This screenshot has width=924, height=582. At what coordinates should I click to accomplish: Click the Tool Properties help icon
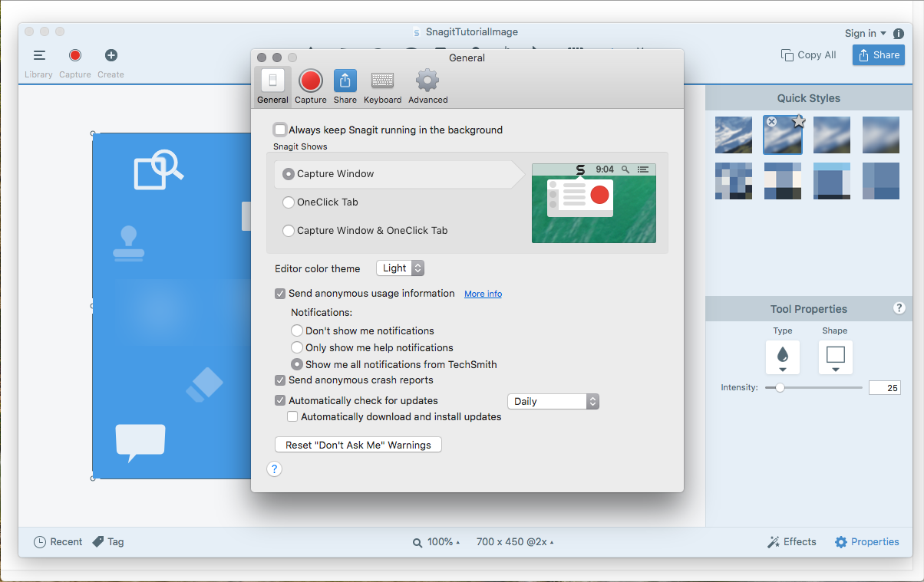point(899,308)
